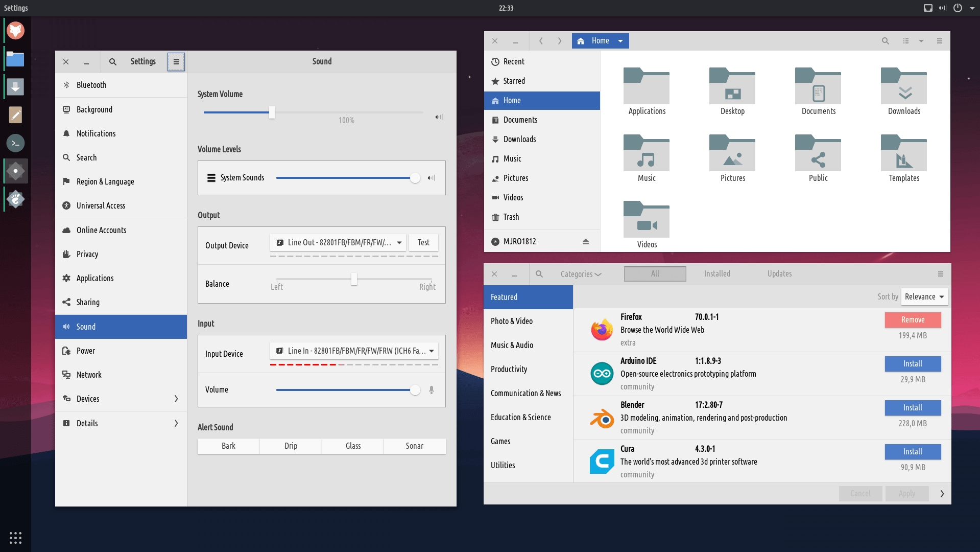Toggle the All filter in software manager

click(655, 274)
